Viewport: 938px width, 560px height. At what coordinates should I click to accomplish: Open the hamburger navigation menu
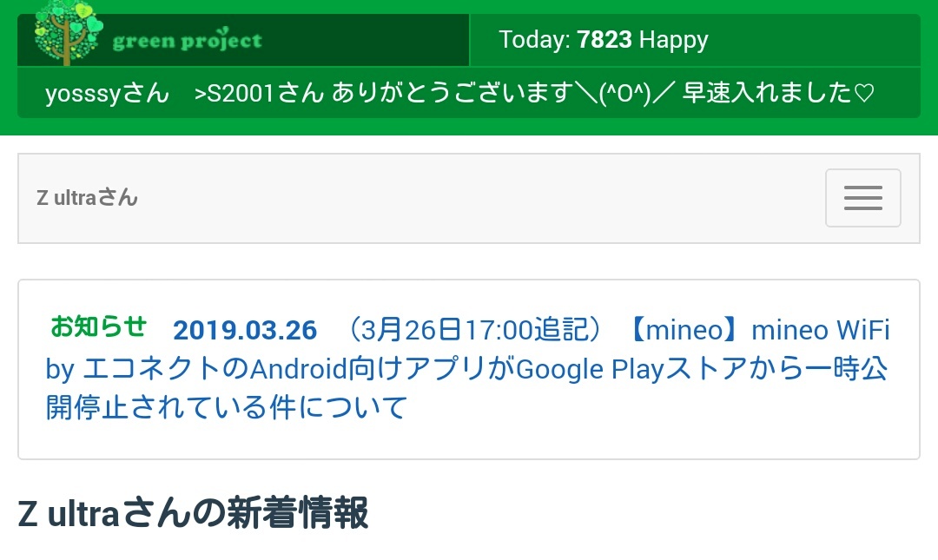(x=862, y=198)
